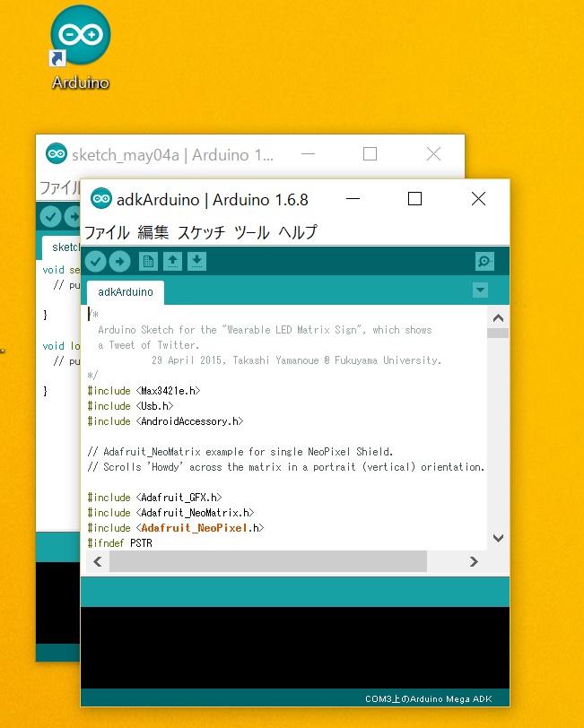This screenshot has height=728, width=584.
Task: Open the ヘルプ menu
Action: (x=298, y=232)
